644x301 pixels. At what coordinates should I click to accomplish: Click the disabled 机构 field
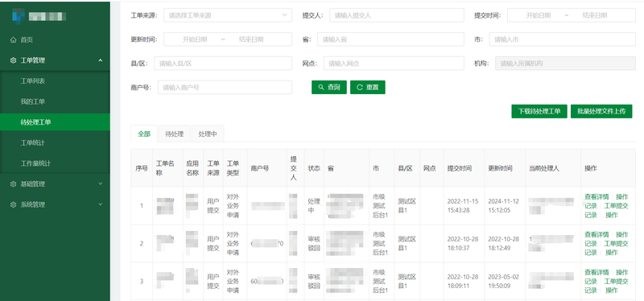(566, 64)
